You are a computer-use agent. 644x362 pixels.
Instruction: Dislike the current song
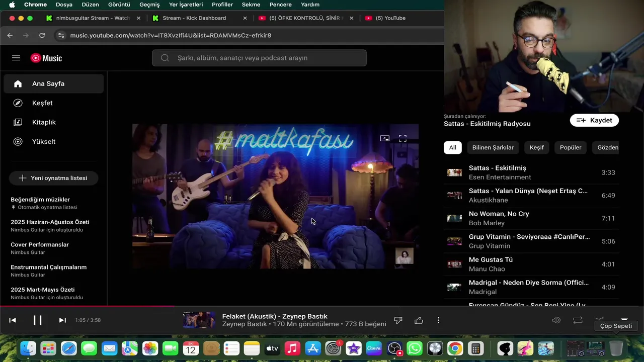pyautogui.click(x=398, y=320)
